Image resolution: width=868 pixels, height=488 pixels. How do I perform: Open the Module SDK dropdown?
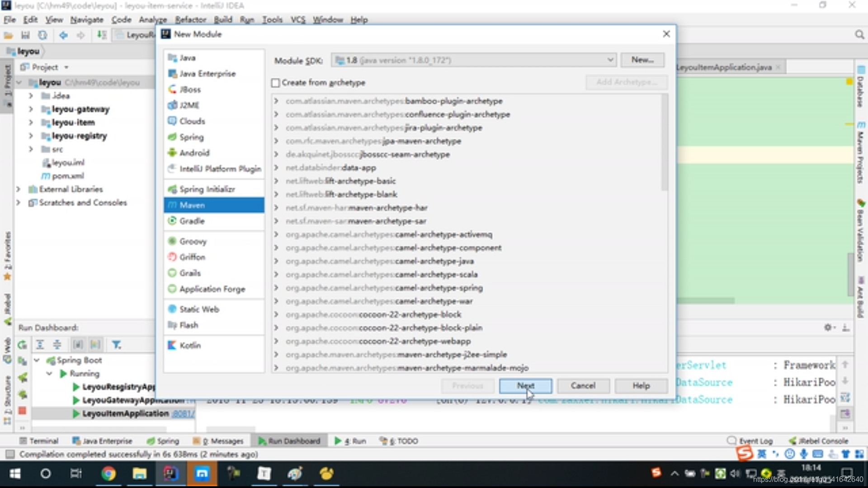pyautogui.click(x=474, y=60)
